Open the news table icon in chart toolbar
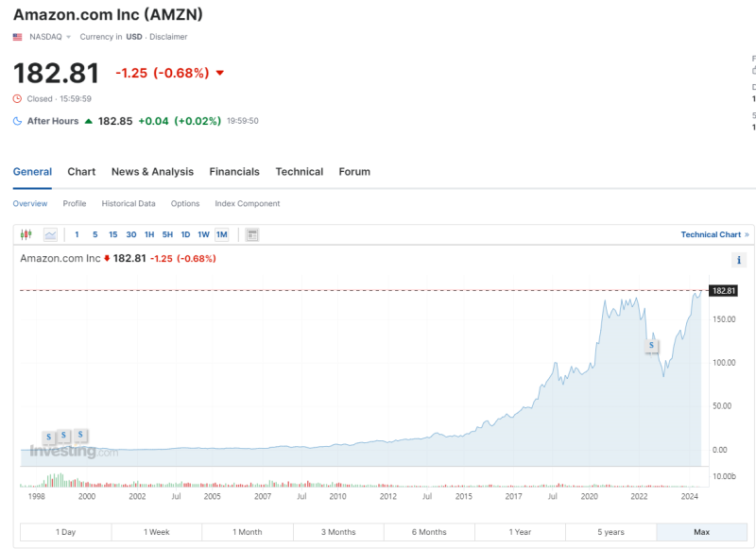The image size is (756, 549). [x=252, y=234]
